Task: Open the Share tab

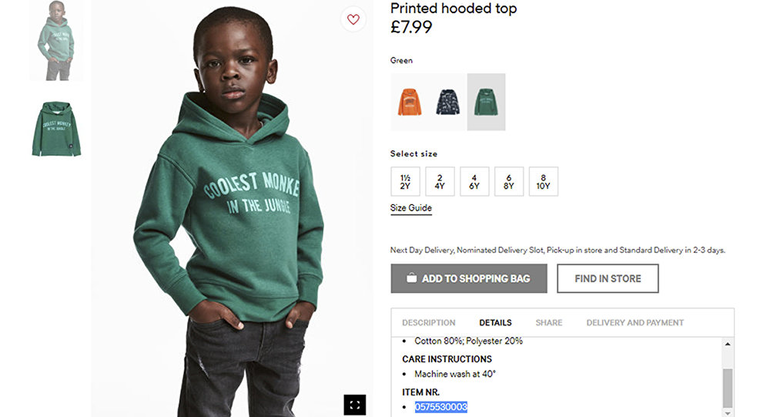Action: tap(548, 323)
